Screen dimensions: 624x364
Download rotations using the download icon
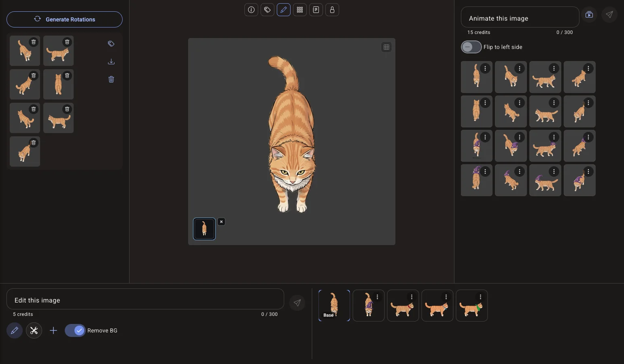[111, 61]
